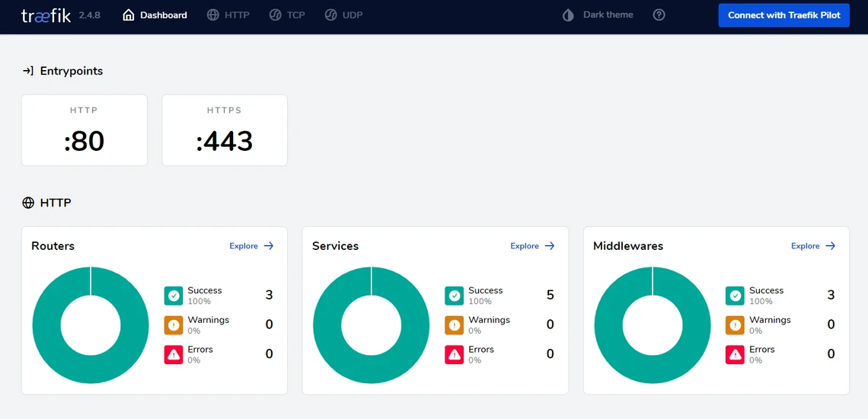Click the Services success checkmark icon
This screenshot has height=419, width=868.
(x=455, y=296)
